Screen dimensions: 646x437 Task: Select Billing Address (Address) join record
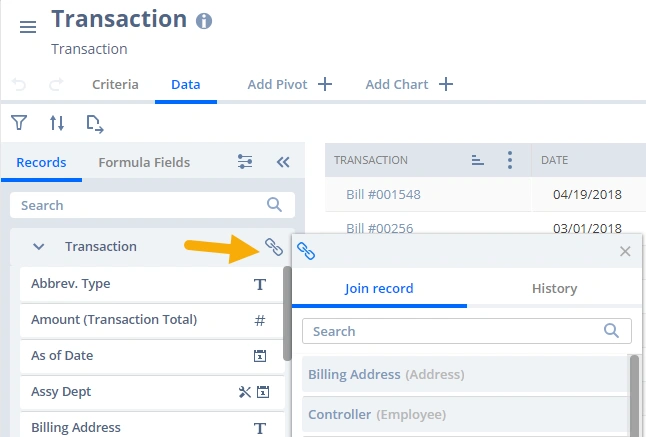pyautogui.click(x=386, y=375)
